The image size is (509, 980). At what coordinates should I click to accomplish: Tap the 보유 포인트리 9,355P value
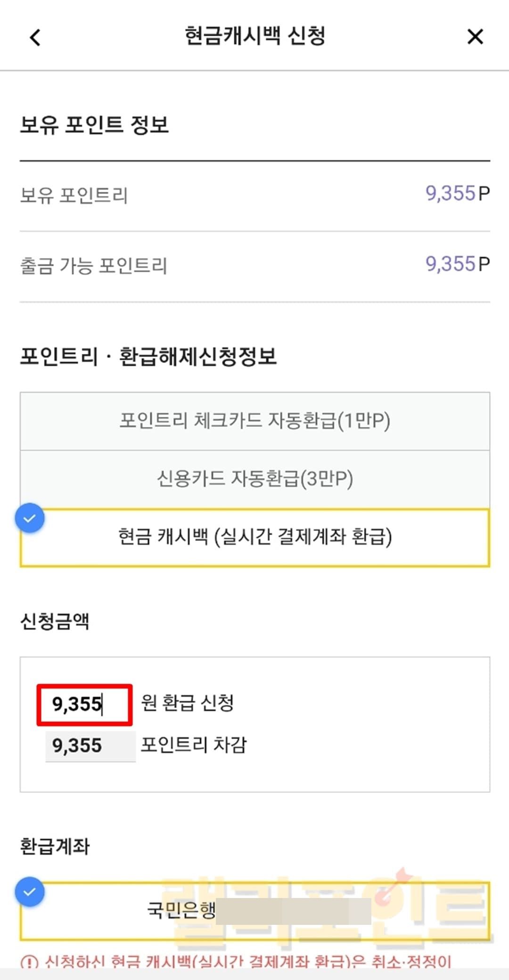coord(457,194)
